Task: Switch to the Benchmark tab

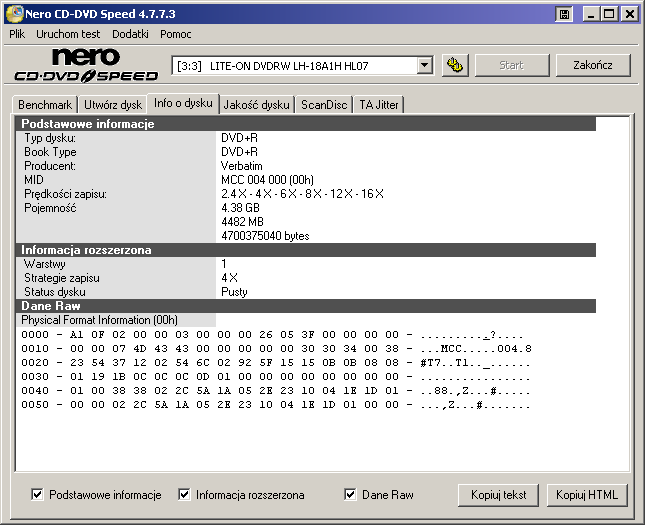Action: click(45, 105)
